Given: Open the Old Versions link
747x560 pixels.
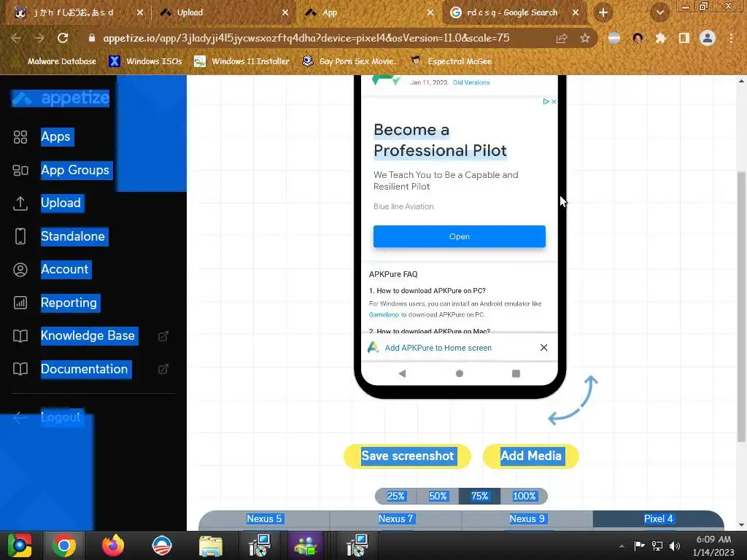Looking at the screenshot, I should (471, 82).
